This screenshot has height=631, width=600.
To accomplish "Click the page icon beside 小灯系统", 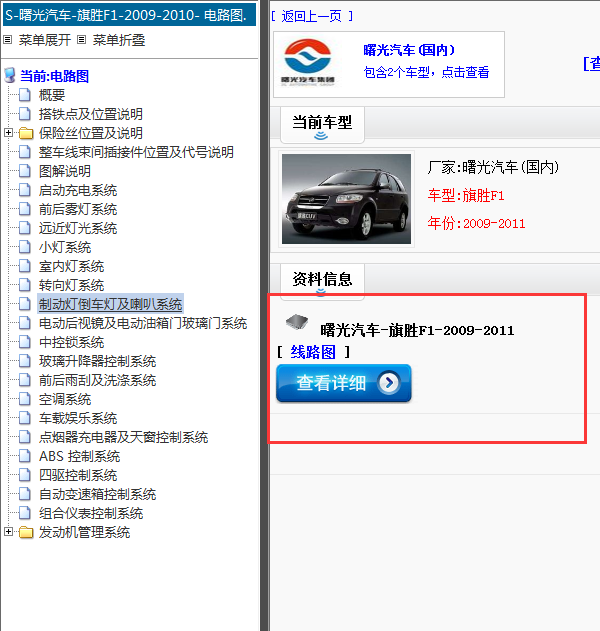I will [25, 247].
